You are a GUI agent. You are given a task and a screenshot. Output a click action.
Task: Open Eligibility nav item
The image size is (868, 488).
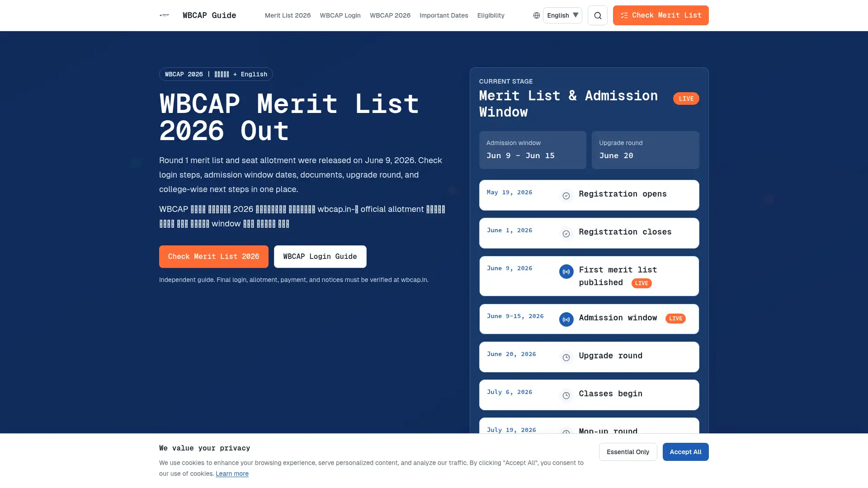(x=491, y=15)
